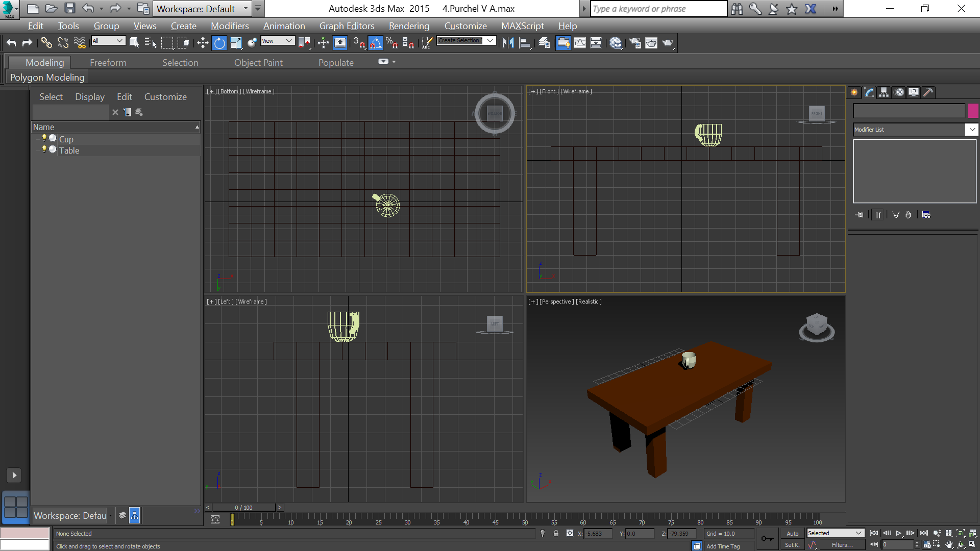Open the Graph Editors menu
The width and height of the screenshot is (980, 551).
pos(347,26)
